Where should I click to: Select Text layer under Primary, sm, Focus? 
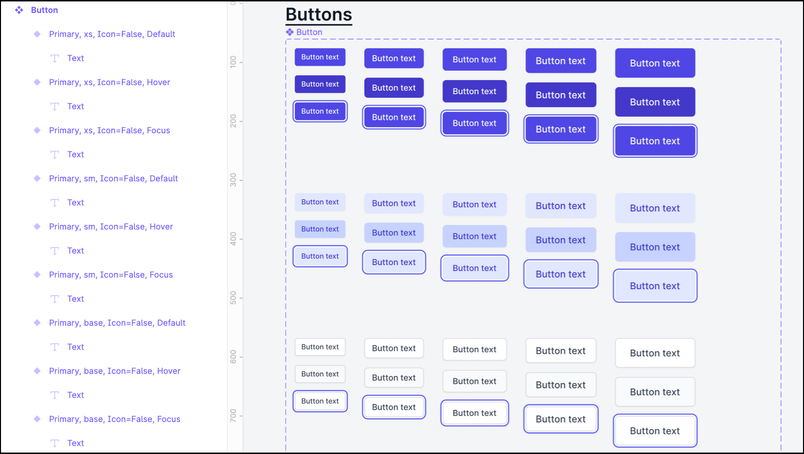click(x=75, y=299)
